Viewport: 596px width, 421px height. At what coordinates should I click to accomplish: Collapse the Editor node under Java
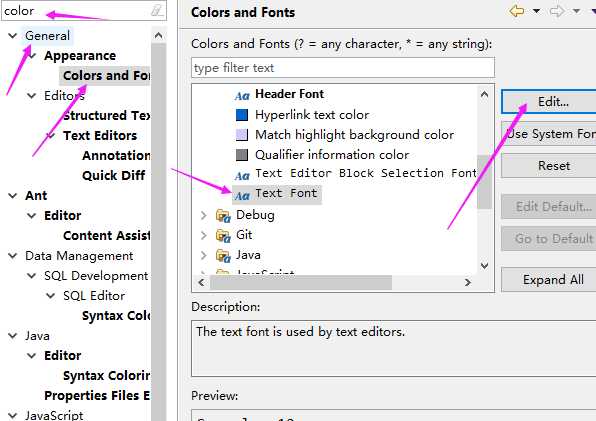coord(32,356)
